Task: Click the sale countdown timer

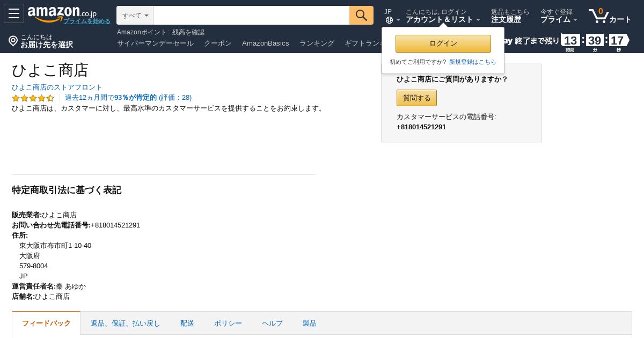Action: click(x=595, y=42)
